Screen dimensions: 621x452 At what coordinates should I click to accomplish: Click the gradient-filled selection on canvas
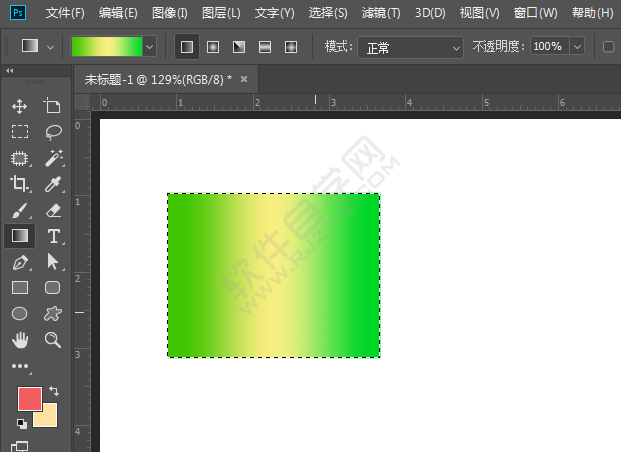274,275
